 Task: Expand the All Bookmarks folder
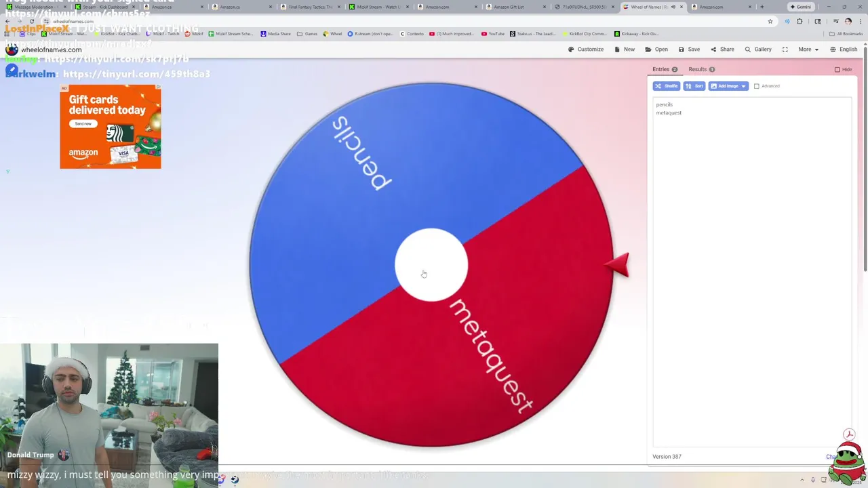point(846,34)
